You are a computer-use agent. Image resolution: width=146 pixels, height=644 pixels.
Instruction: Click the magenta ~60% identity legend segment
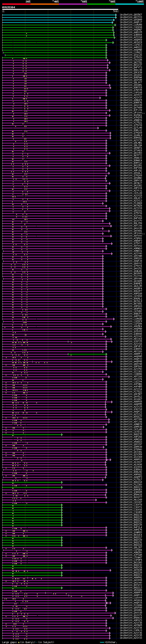(73, 4)
